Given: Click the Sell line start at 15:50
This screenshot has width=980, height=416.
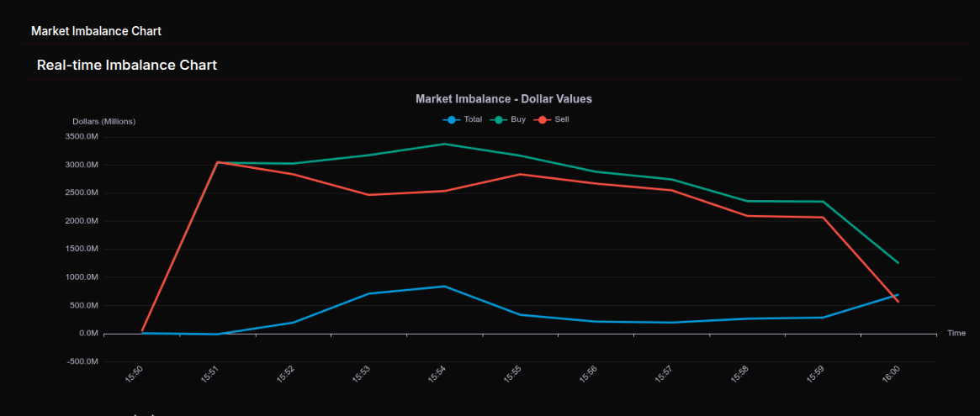Looking at the screenshot, I should (x=142, y=331).
